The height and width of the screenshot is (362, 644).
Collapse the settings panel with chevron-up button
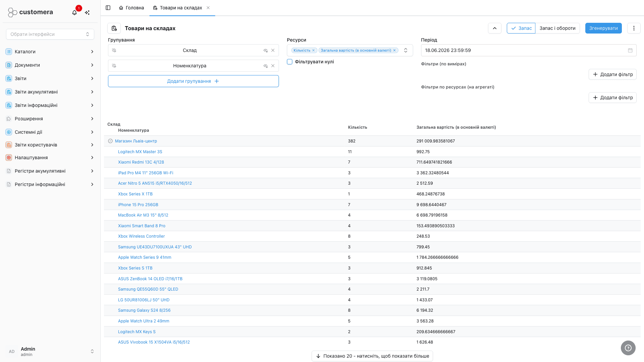click(494, 28)
